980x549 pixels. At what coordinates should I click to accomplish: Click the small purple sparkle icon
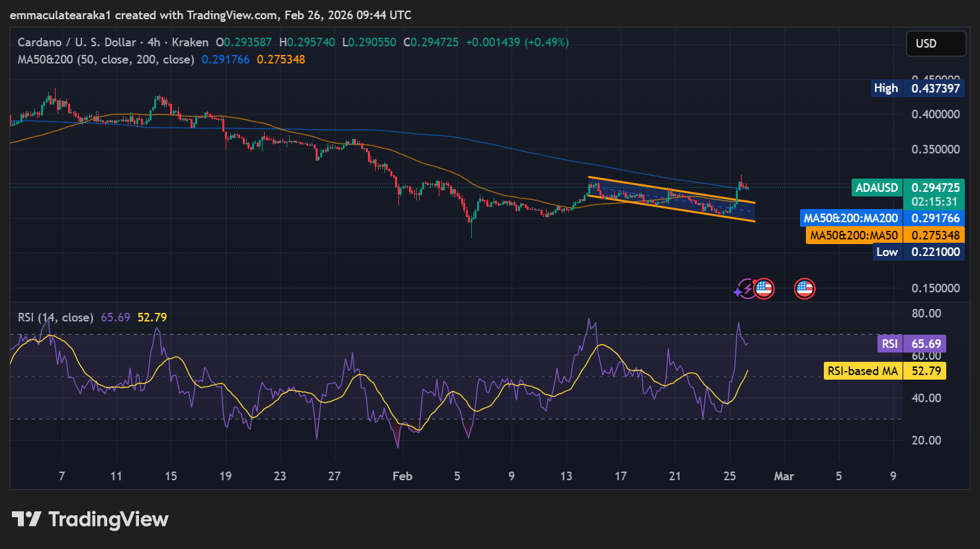[737, 292]
